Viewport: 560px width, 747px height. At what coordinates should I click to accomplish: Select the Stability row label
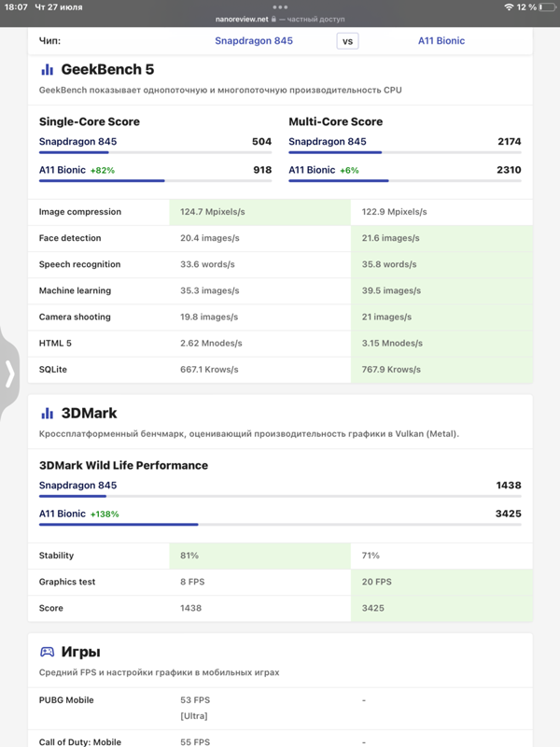[x=56, y=556]
